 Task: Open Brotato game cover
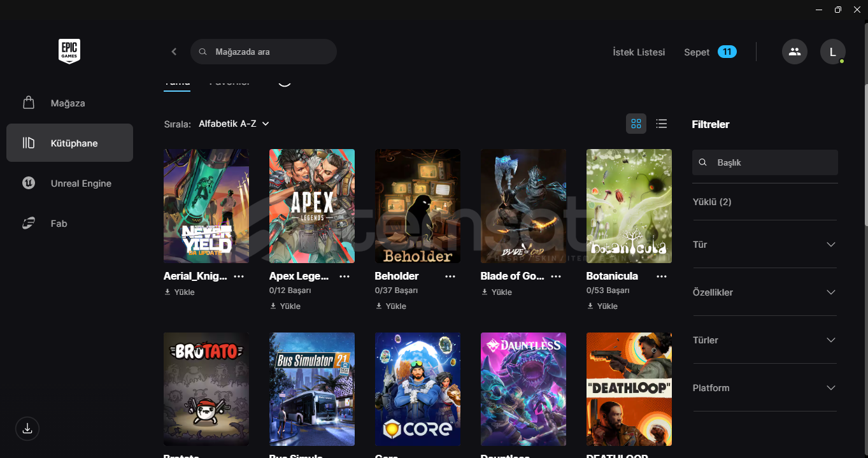(x=206, y=389)
